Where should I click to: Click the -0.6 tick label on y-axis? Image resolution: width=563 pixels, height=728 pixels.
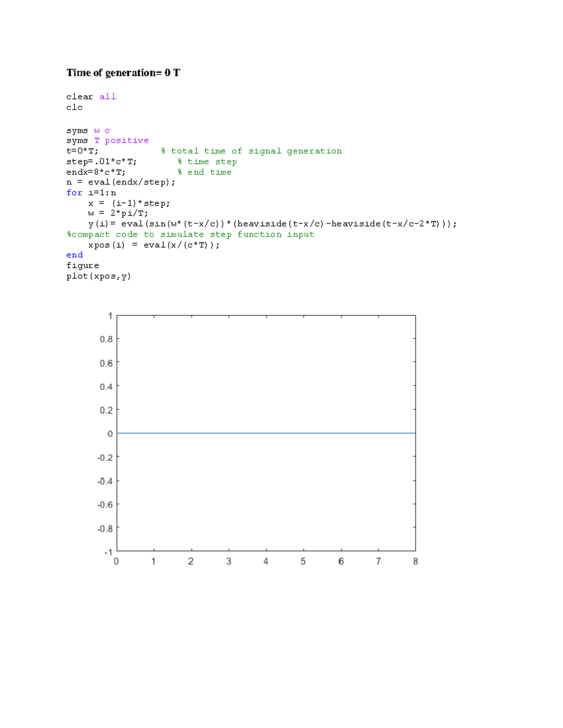click(105, 505)
